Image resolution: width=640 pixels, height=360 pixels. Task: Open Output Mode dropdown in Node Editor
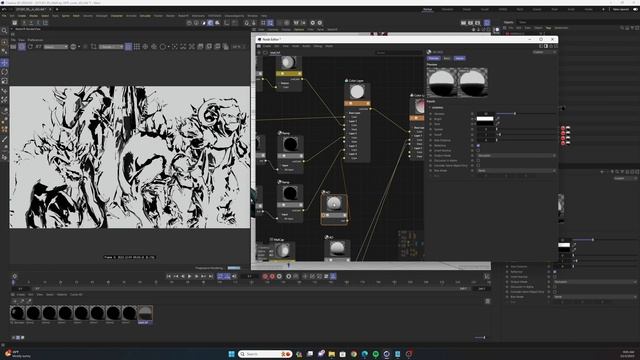tap(516, 156)
